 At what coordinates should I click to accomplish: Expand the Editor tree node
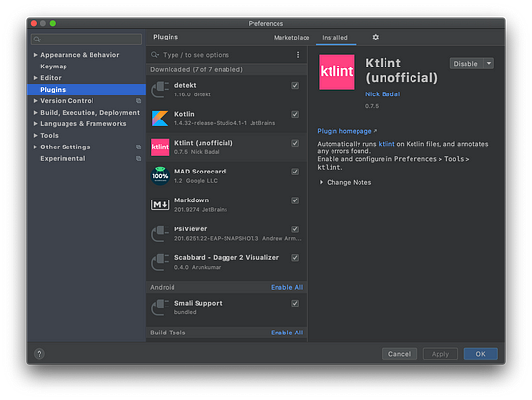(x=35, y=78)
